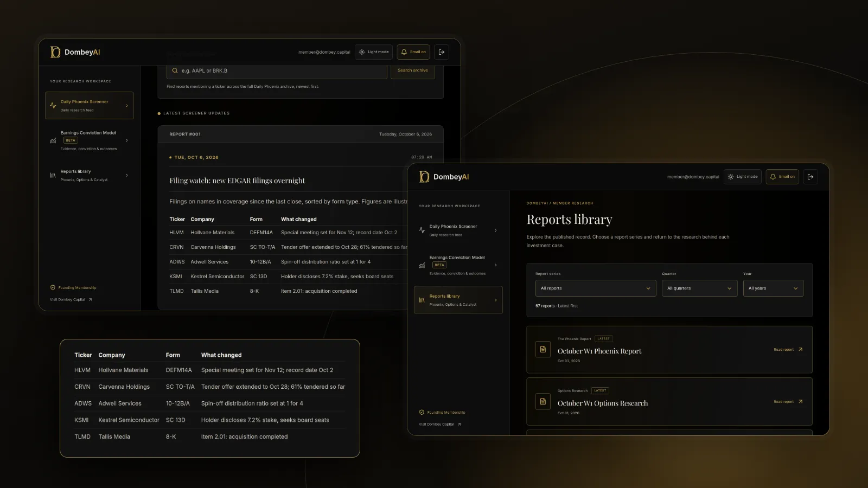Viewport: 868px width, 488px height.
Task: Click the Reports library chevron in the screener window
Action: click(x=127, y=175)
